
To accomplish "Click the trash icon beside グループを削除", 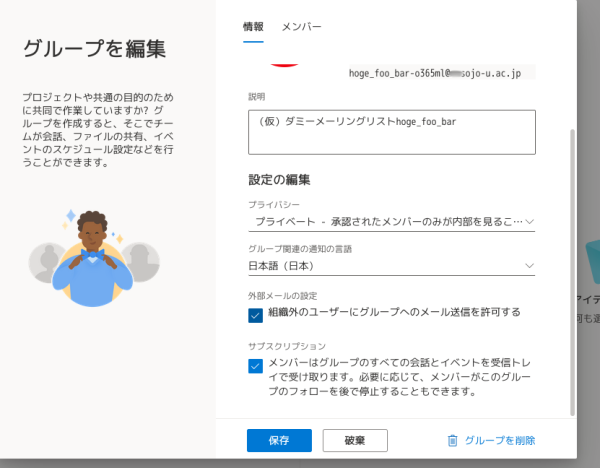I will coord(453,440).
